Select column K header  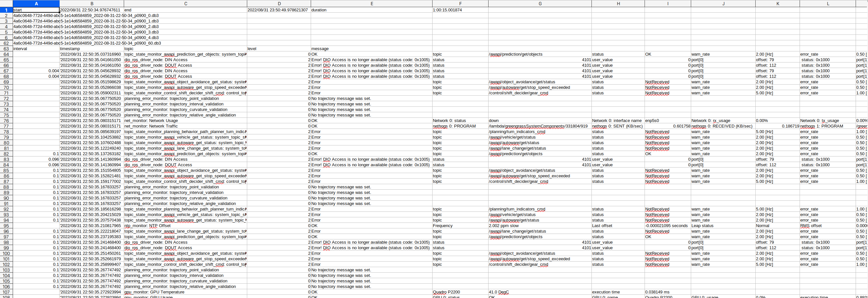(x=777, y=4)
